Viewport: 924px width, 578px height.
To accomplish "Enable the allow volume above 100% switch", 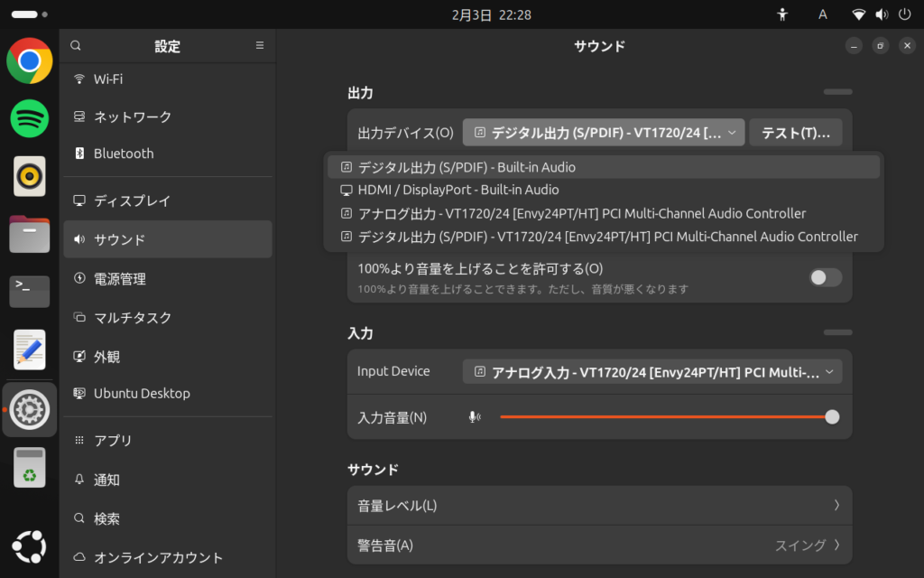I will pos(825,277).
